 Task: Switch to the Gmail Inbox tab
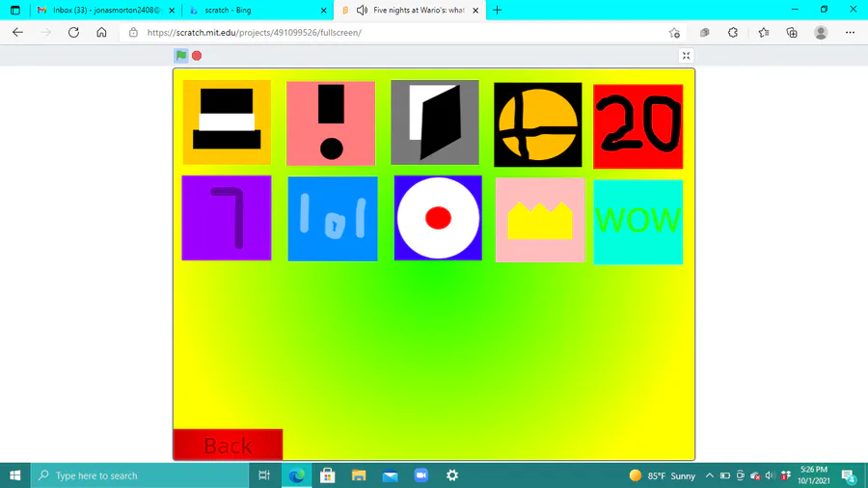[105, 10]
